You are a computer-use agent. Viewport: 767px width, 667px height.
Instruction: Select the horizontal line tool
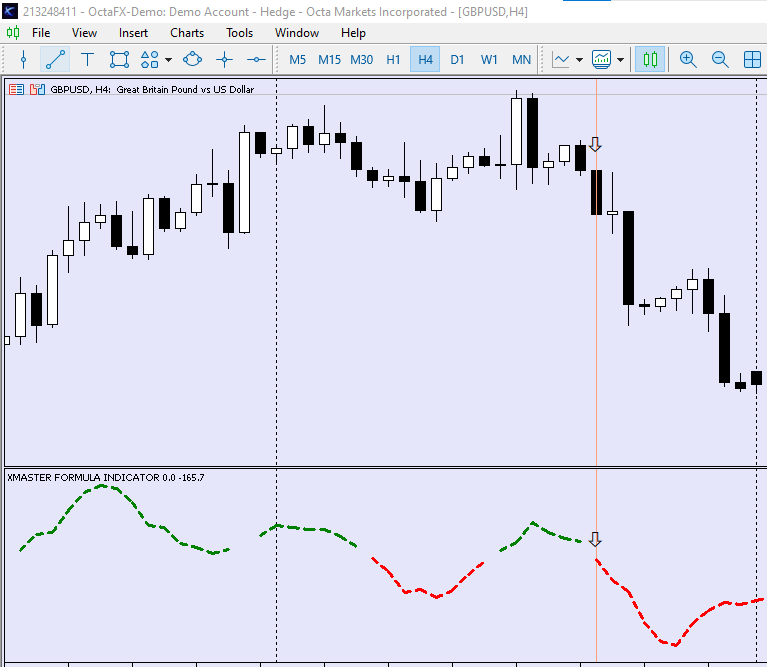[256, 60]
